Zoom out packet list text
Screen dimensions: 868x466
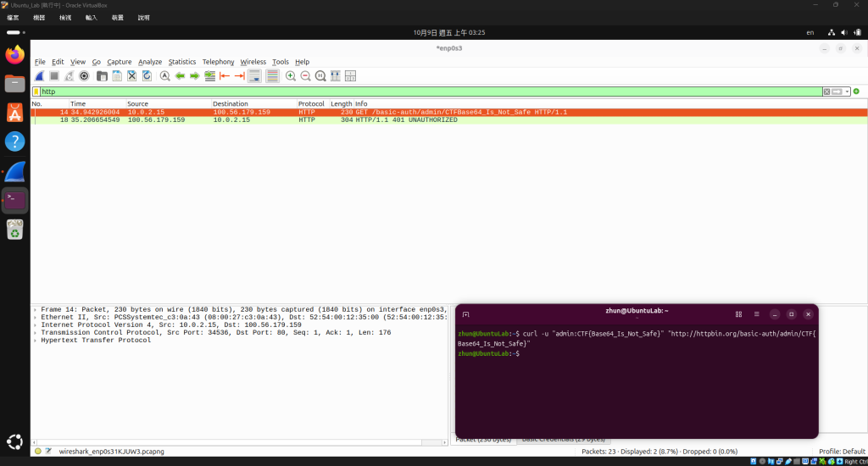[305, 76]
